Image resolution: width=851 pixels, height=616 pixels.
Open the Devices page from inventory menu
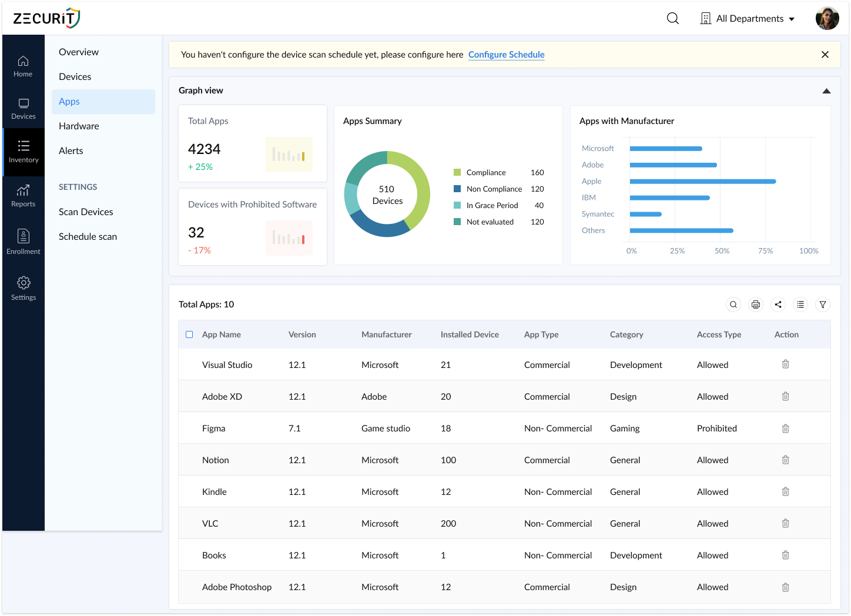pyautogui.click(x=75, y=76)
